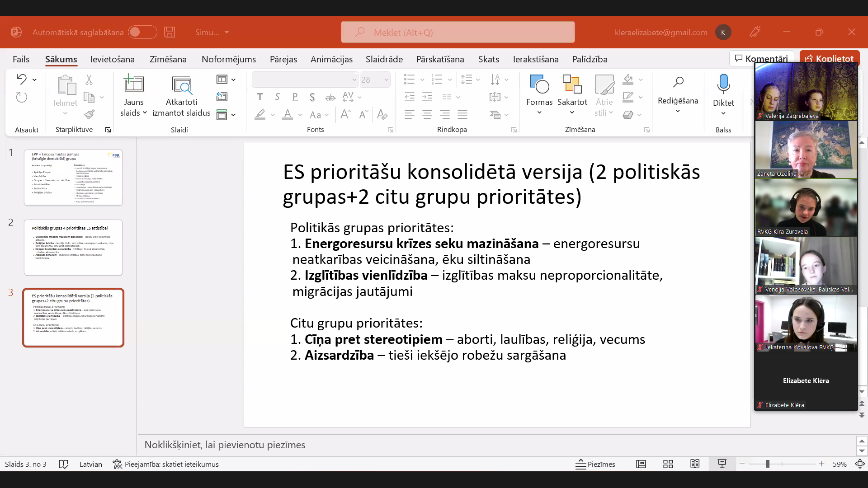Open the Fails menu
The height and width of the screenshot is (488, 868).
click(x=21, y=59)
